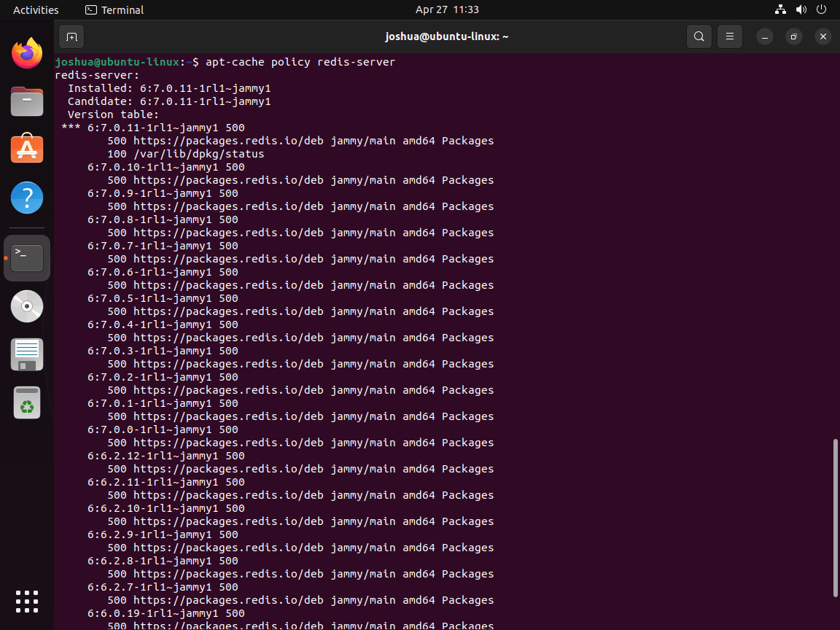
Task: Maximize the terminal window
Action: pos(794,36)
